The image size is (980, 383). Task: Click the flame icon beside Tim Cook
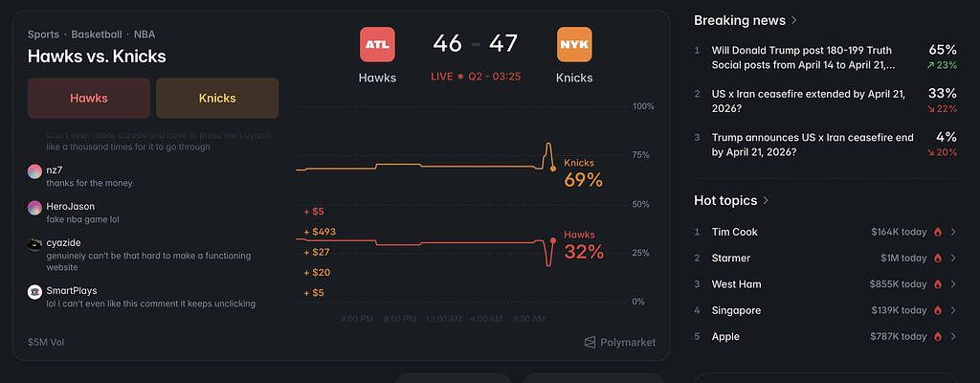pos(938,232)
